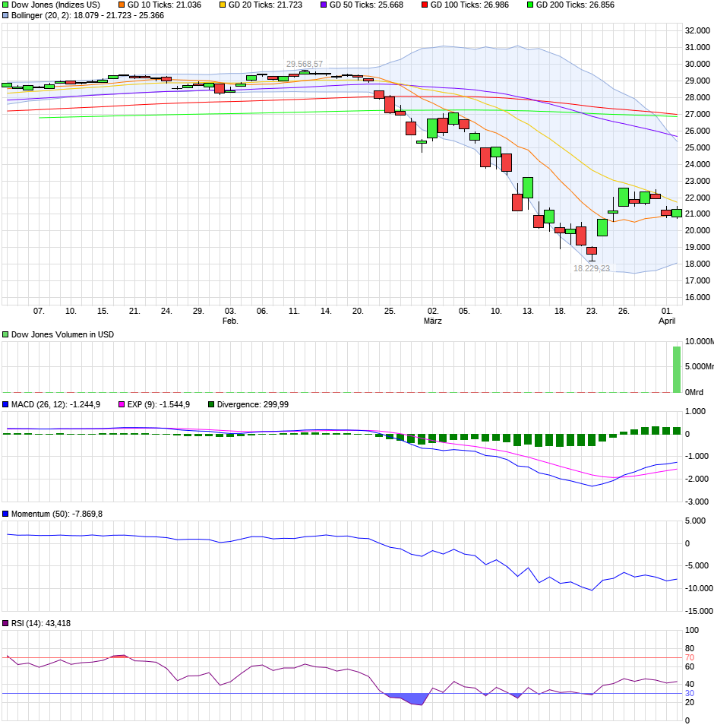Screen dimensions: 714x728
Task: Click the 'Dow Jones Volumen in USD' label
Action: pyautogui.click(x=62, y=334)
